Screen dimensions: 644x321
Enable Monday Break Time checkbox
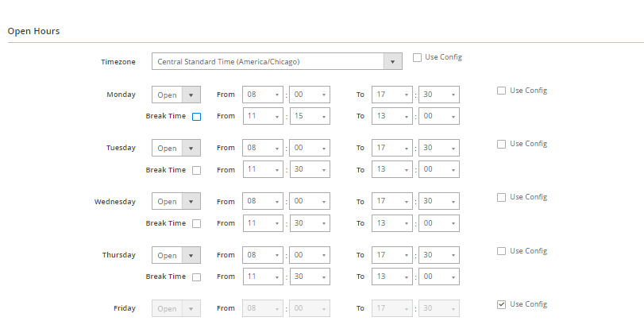click(197, 117)
